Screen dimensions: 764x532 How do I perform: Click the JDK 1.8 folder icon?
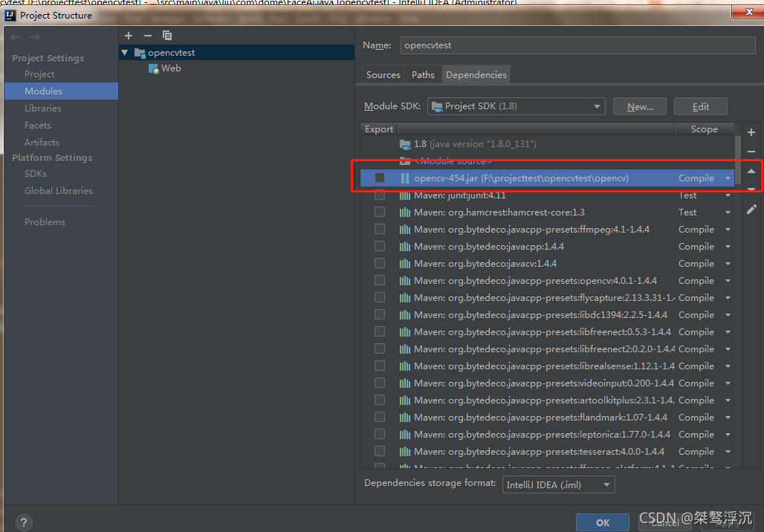coord(405,144)
